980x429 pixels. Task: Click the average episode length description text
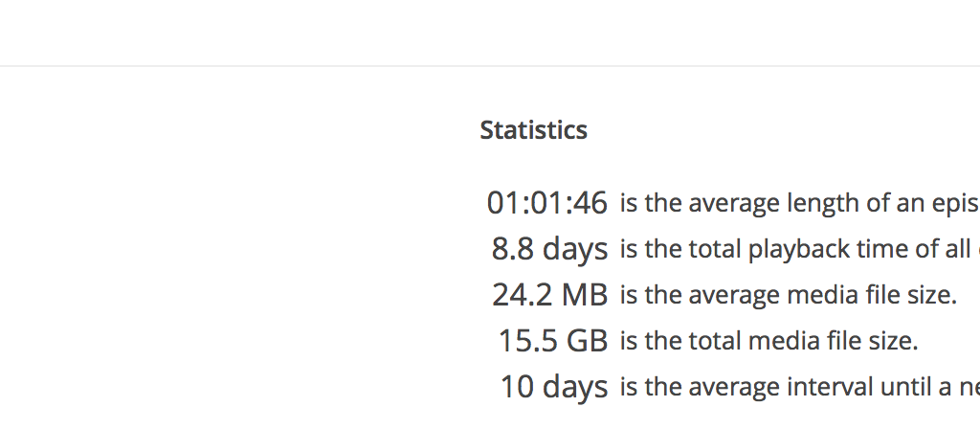tap(798, 203)
